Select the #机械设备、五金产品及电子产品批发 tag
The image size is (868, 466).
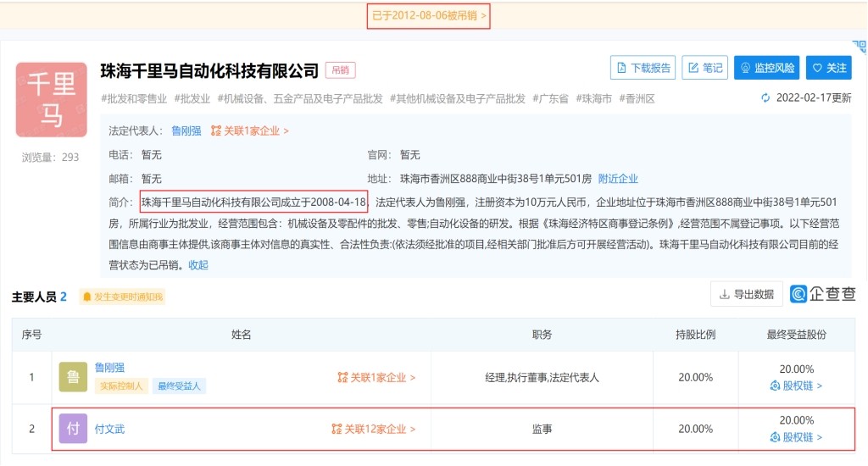300,98
